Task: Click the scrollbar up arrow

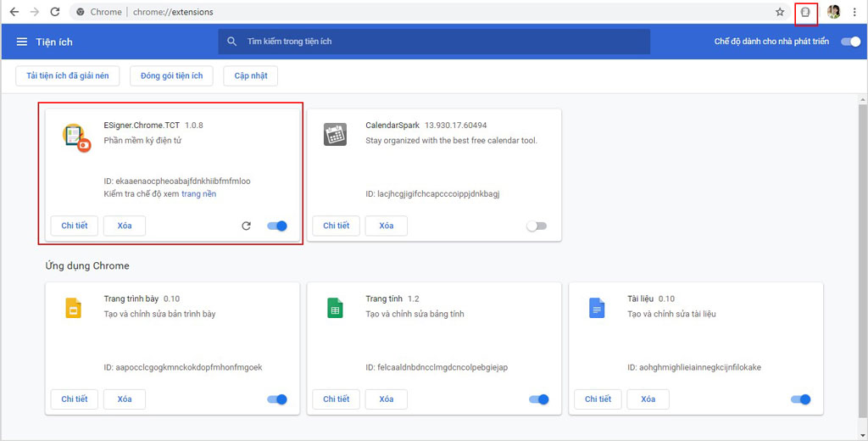Action: point(862,98)
